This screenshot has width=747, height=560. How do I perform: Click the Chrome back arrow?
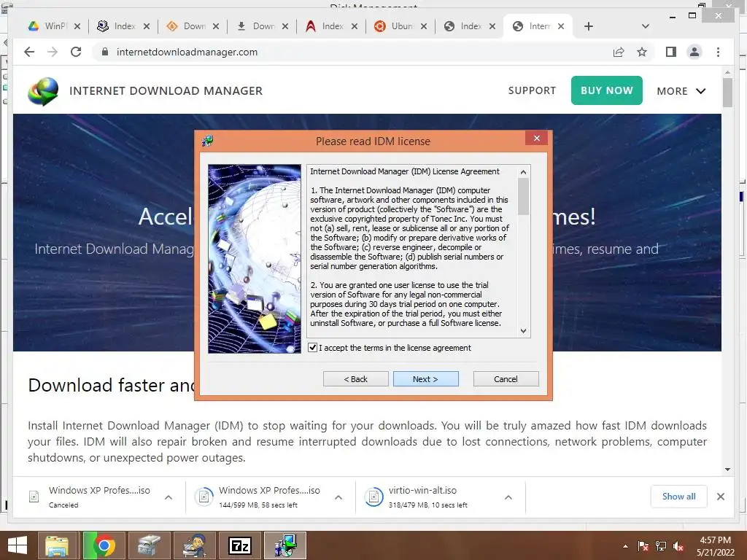pyautogui.click(x=29, y=52)
